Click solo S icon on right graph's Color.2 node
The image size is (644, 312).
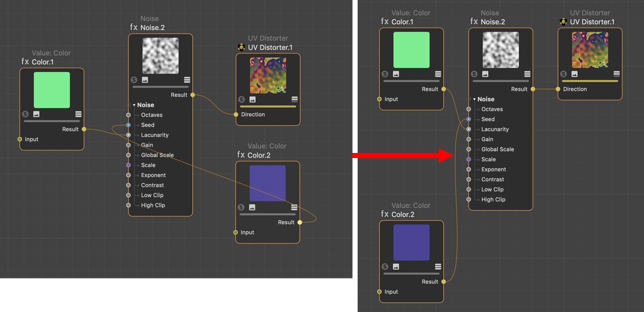pos(385,267)
